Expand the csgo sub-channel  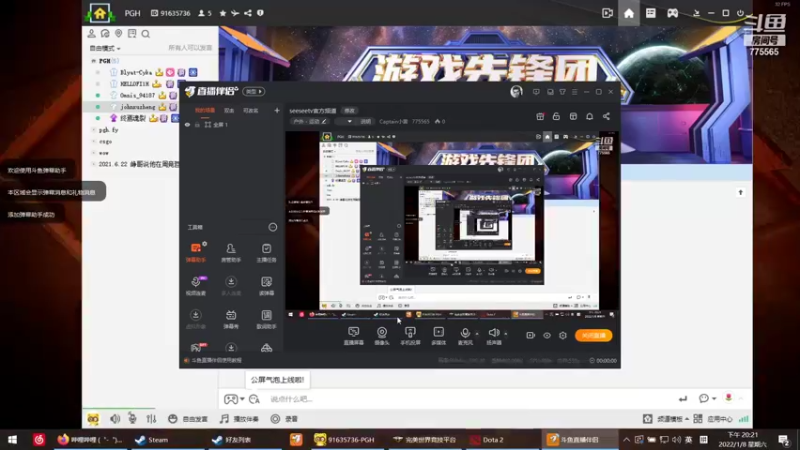[x=93, y=141]
